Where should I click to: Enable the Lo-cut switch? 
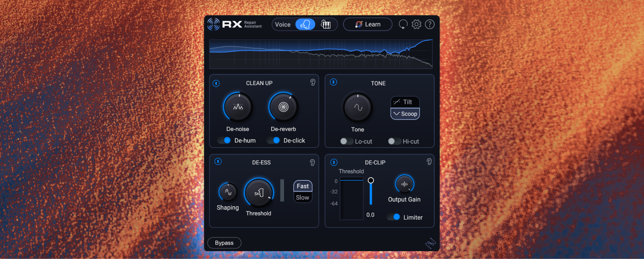click(347, 141)
